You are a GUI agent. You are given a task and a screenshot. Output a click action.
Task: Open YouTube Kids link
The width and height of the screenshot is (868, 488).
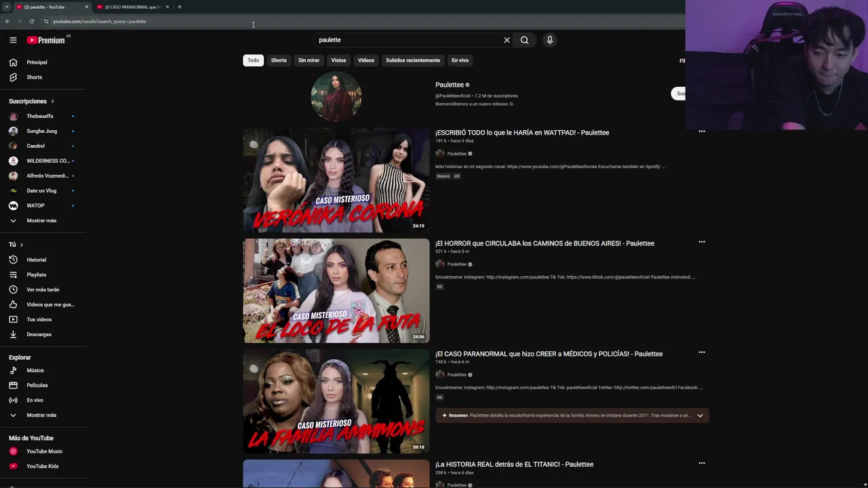[43, 466]
